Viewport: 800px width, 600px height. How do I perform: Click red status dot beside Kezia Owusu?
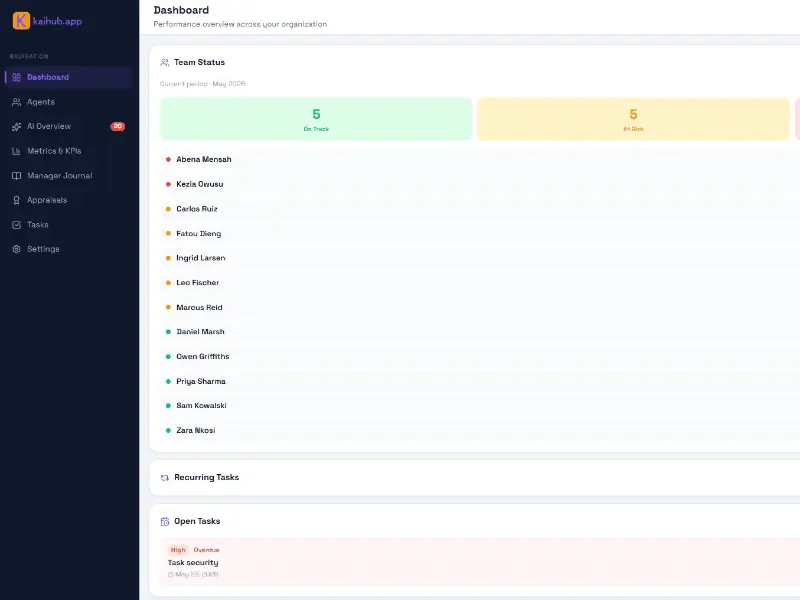tap(168, 184)
